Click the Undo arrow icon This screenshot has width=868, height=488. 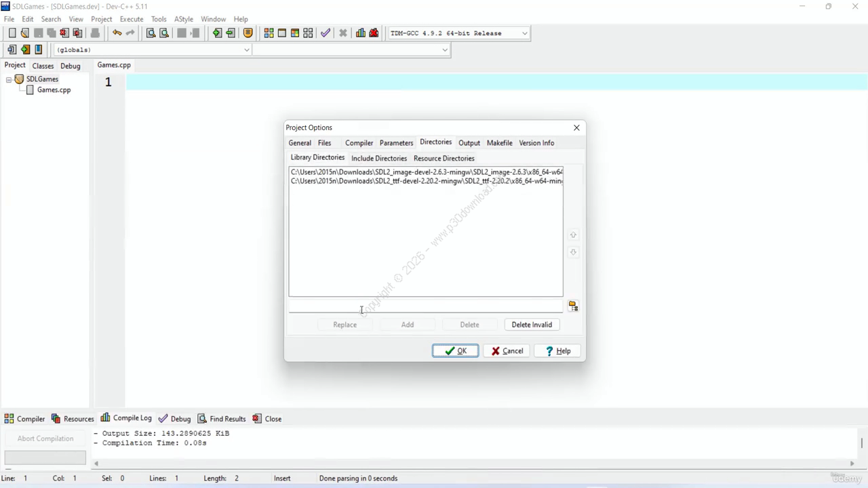[117, 33]
